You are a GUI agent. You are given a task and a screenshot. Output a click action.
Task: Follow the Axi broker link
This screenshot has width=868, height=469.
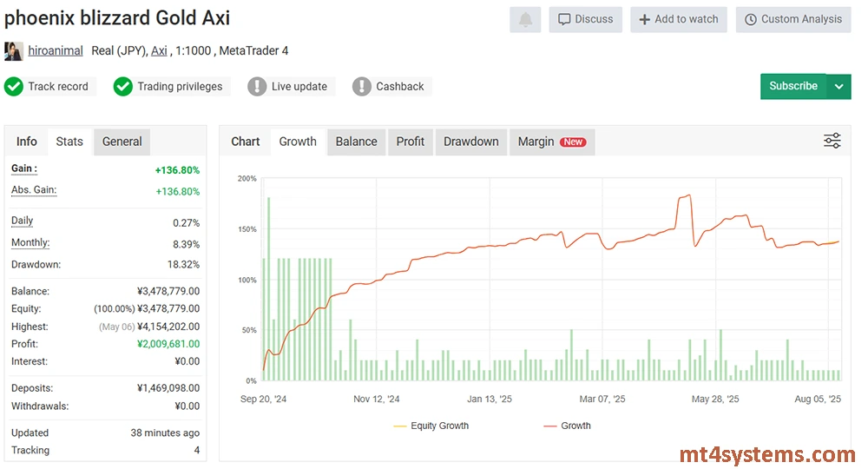point(159,50)
